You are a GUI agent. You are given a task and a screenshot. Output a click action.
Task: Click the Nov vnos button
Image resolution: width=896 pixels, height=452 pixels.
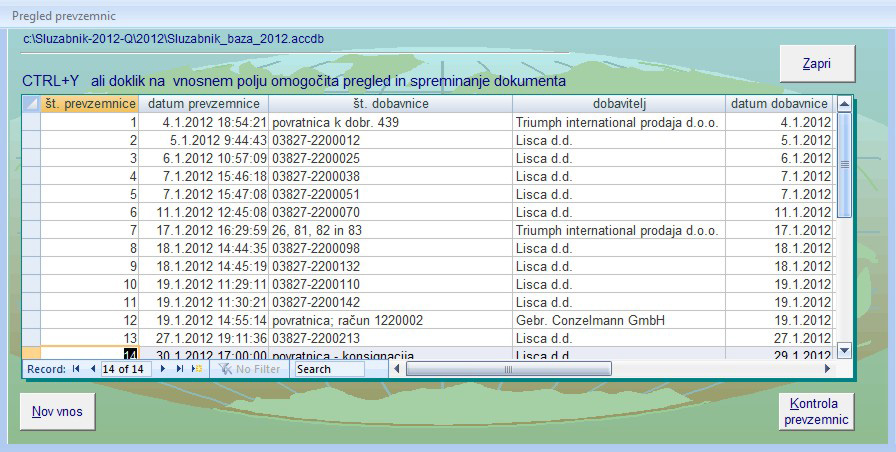[57, 410]
